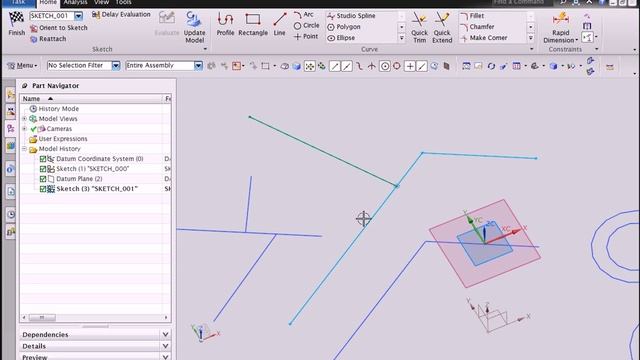Select User Expressions in the navigator
640x360 pixels.
click(x=62, y=139)
